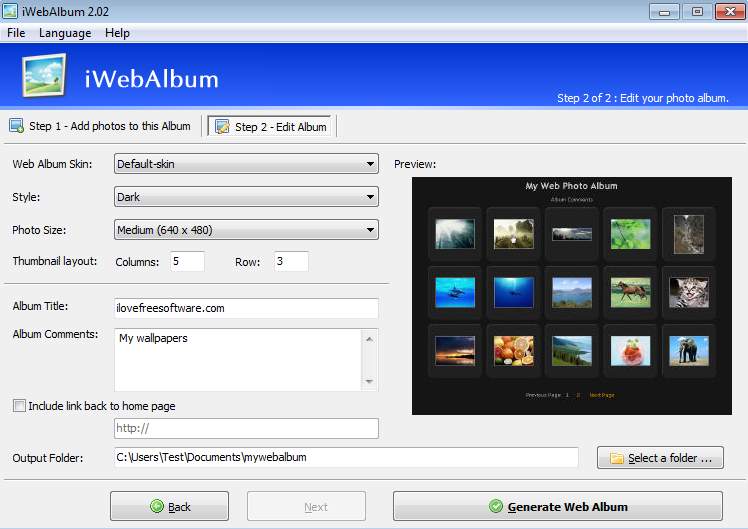
Task: Click the Album Title text field
Action: click(246, 308)
